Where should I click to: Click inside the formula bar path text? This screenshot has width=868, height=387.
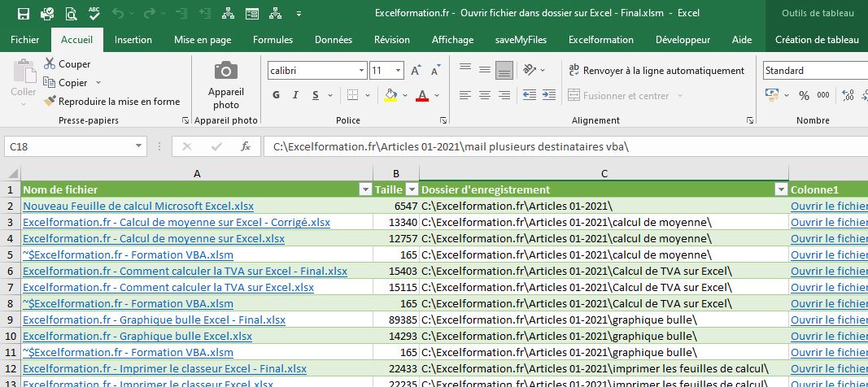[451, 146]
